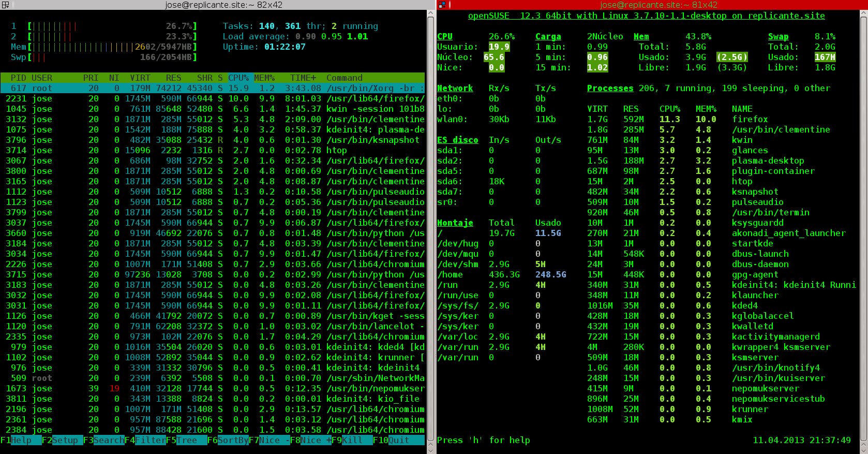Click F7 Nice - to lower niceness
The height and width of the screenshot is (454, 868).
tap(270, 440)
